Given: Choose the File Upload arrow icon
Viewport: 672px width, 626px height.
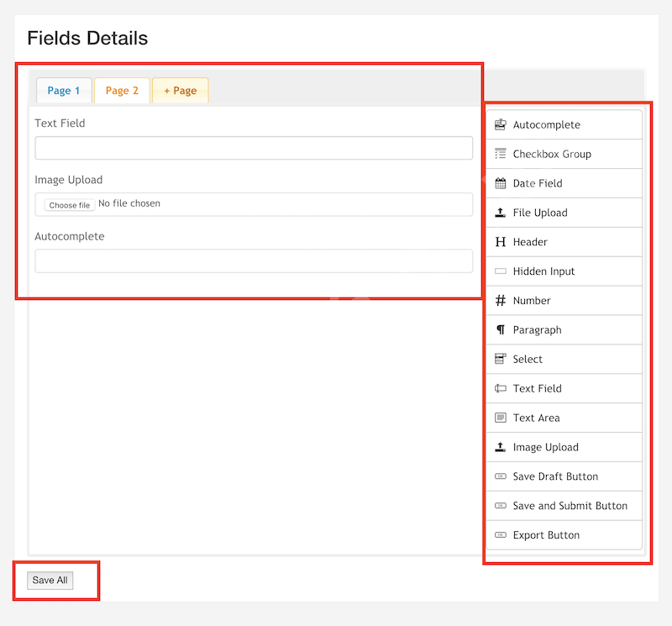Looking at the screenshot, I should pos(500,213).
